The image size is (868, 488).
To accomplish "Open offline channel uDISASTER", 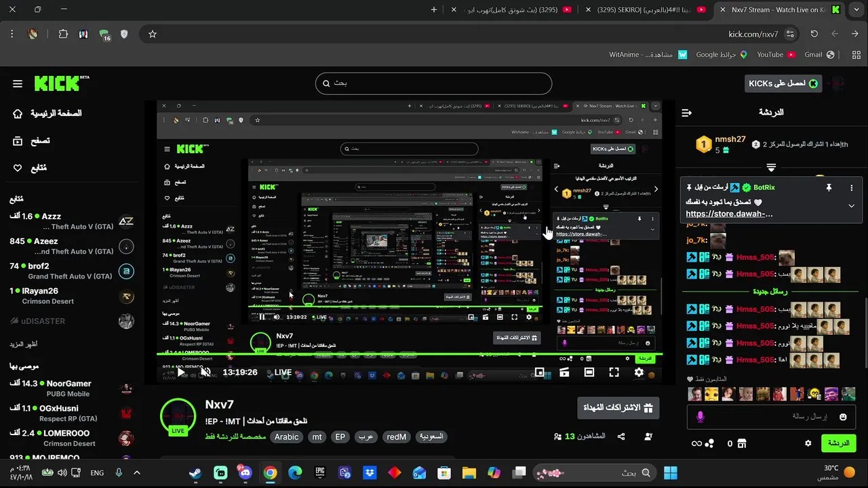I will click(71, 321).
